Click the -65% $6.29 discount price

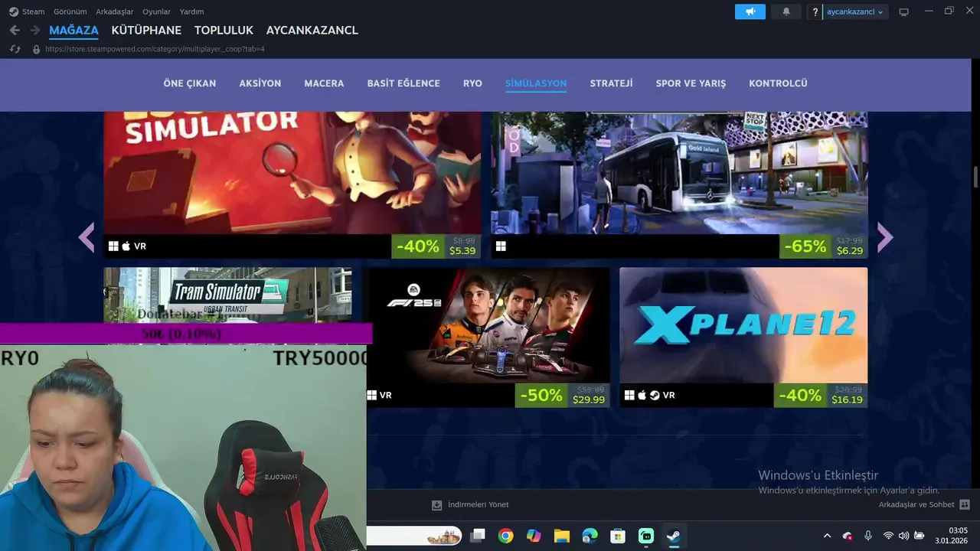824,246
